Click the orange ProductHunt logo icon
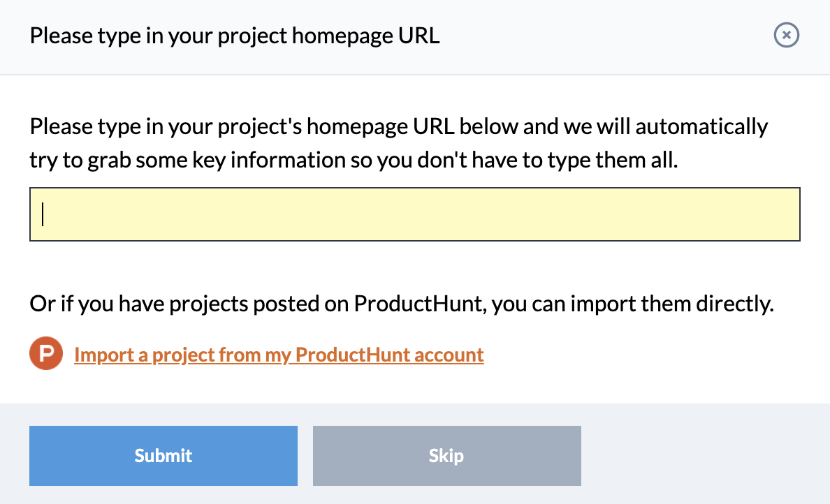The height and width of the screenshot is (504, 830). tap(46, 355)
